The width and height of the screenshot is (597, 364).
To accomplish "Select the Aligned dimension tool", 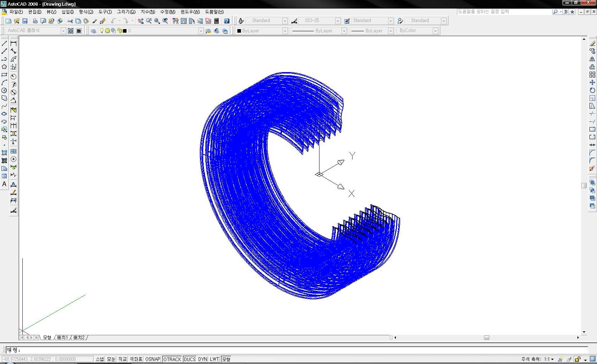I will tap(14, 51).
